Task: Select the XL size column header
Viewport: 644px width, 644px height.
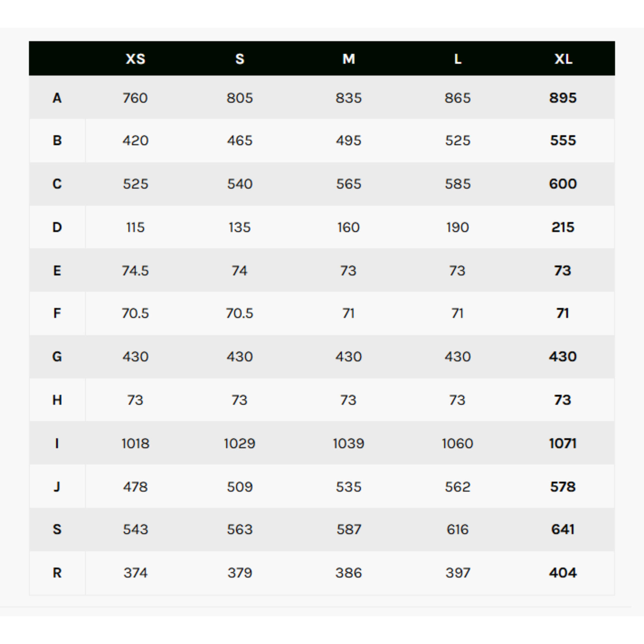Action: [x=563, y=59]
